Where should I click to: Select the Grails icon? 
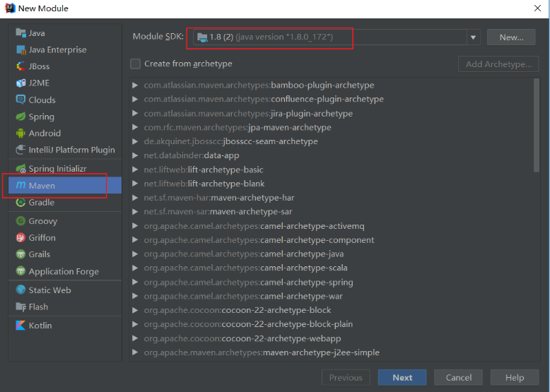click(21, 254)
